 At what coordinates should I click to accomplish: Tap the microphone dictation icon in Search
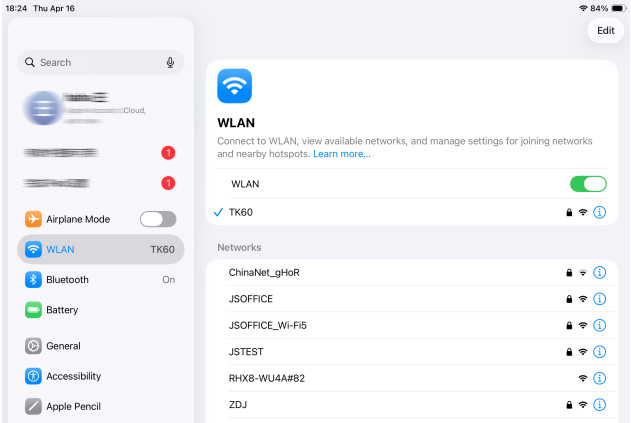pyautogui.click(x=170, y=62)
